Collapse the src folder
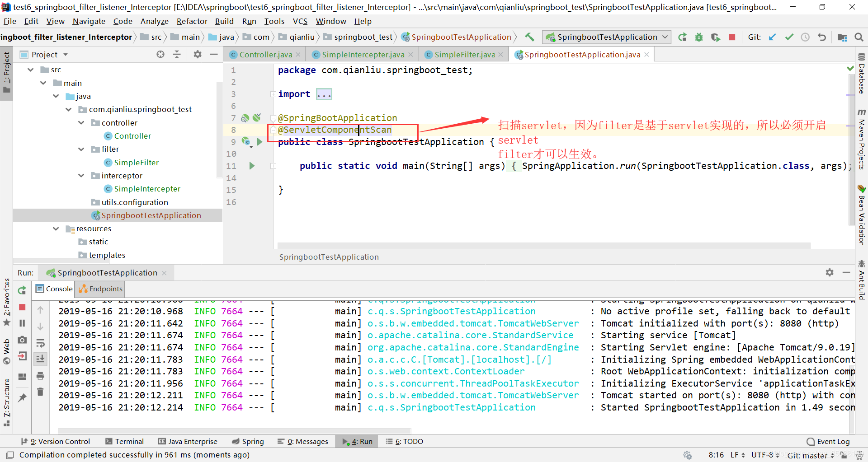Viewport: 868px width, 462px height. [30, 70]
